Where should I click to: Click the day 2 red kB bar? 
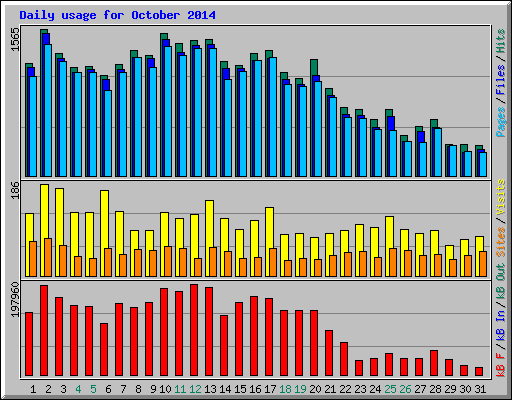click(x=44, y=330)
